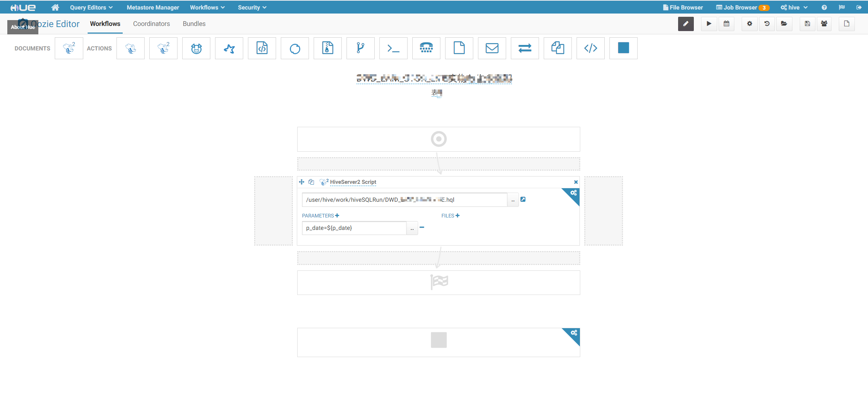The width and height of the screenshot is (868, 398).
Task: Open HiveServer2 Script node settings gears
Action: pos(573,193)
